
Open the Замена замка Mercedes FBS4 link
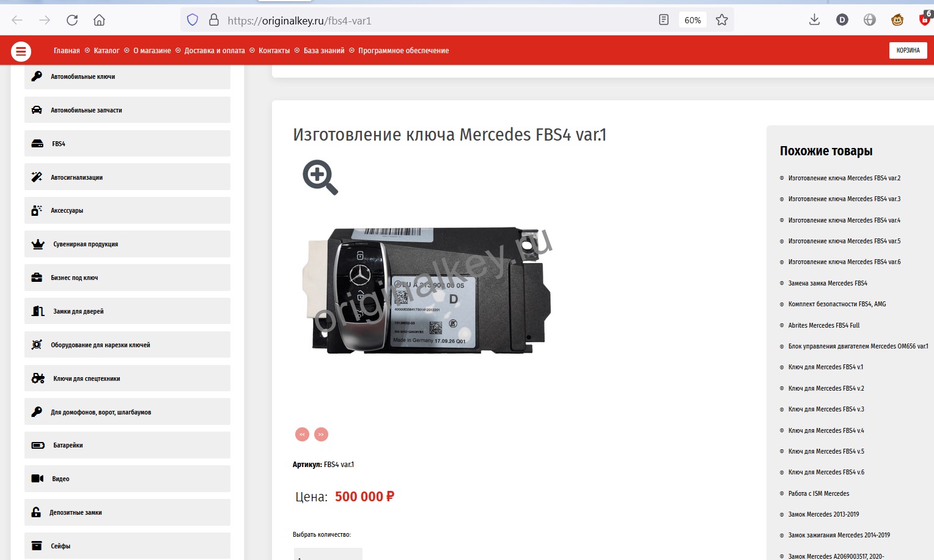tap(828, 283)
